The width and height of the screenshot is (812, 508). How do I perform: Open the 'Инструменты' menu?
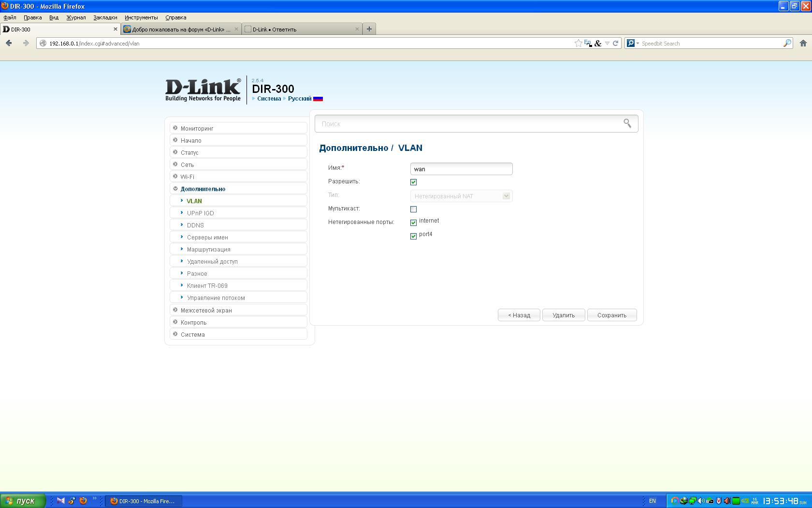pos(141,17)
